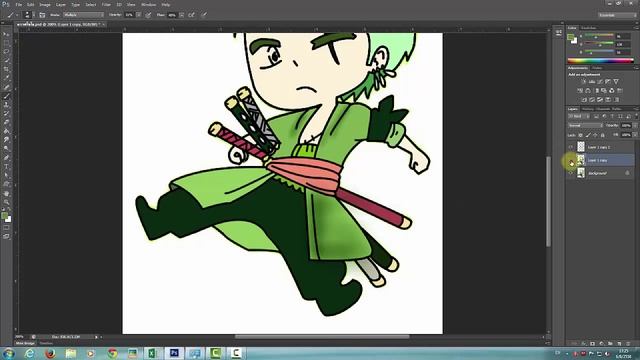Image resolution: width=640 pixels, height=360 pixels.
Task: Enable airbrush-style build-up
Action: (x=191, y=15)
